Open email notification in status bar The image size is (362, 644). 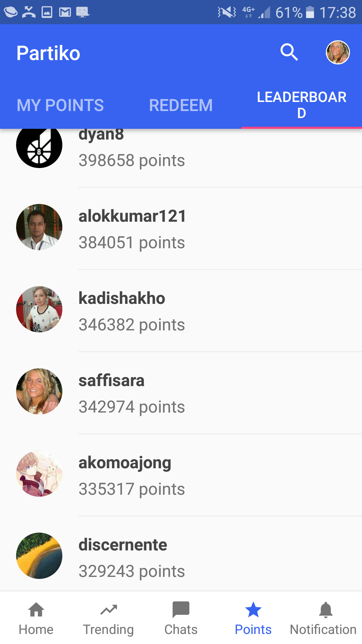click(x=65, y=12)
